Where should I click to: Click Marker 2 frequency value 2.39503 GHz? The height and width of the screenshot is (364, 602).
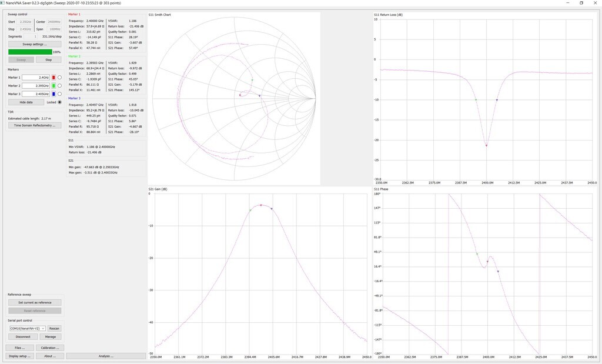[x=95, y=63]
